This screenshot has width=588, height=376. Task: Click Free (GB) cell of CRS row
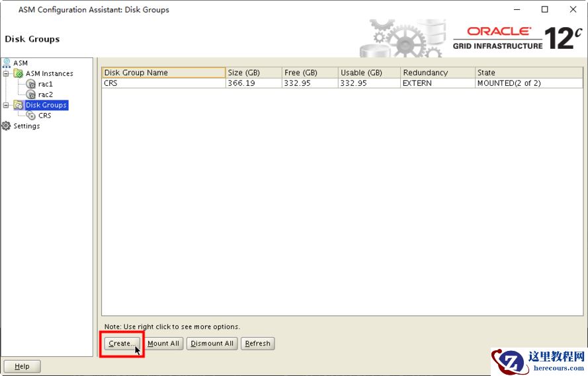click(x=310, y=83)
